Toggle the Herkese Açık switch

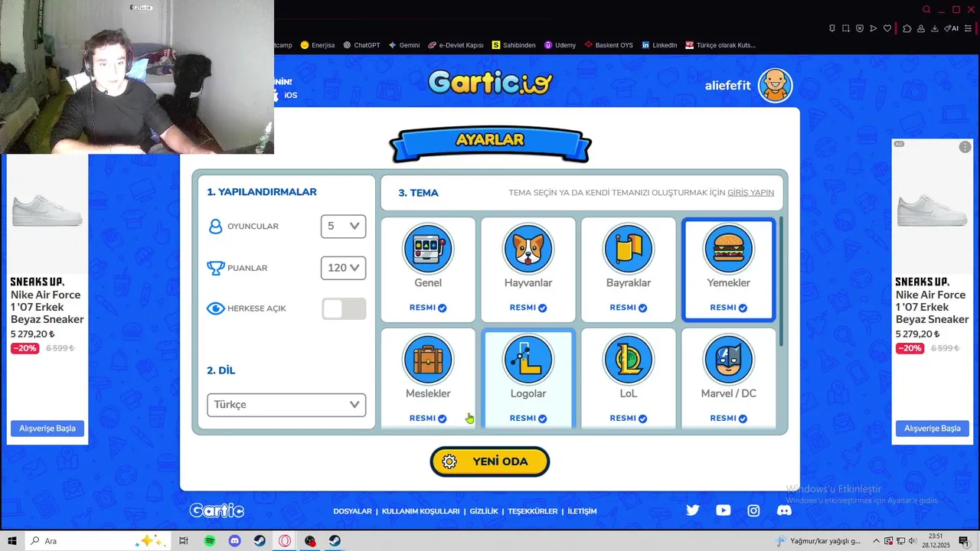344,309
